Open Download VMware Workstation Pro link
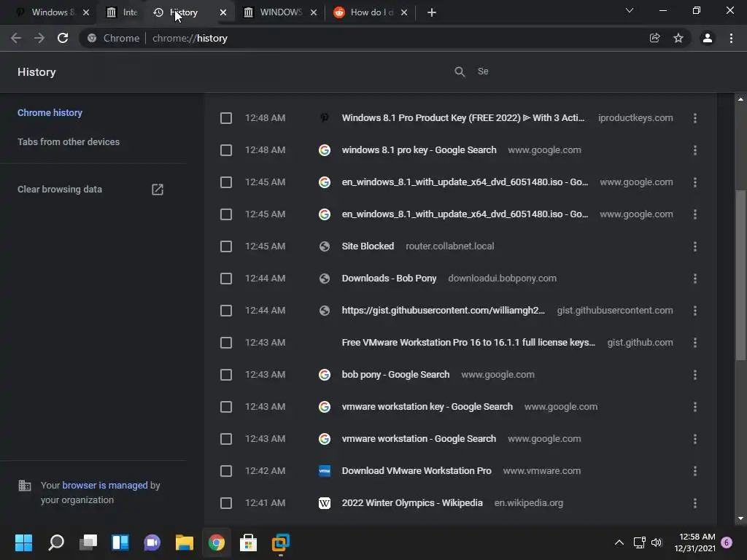The height and width of the screenshot is (560, 747). [x=417, y=471]
